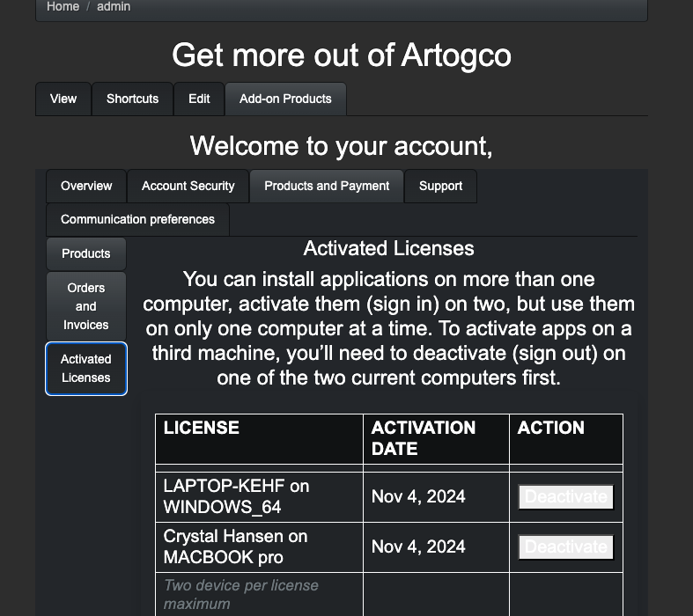Click the ACTIVATION DATE column header
693x616 pixels.
pos(436,439)
